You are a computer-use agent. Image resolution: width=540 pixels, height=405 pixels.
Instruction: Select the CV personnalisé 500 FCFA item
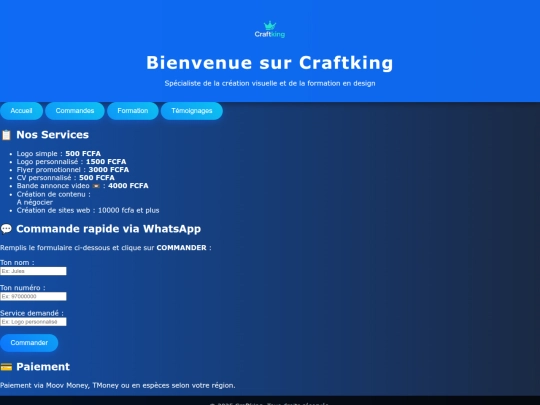point(65,178)
